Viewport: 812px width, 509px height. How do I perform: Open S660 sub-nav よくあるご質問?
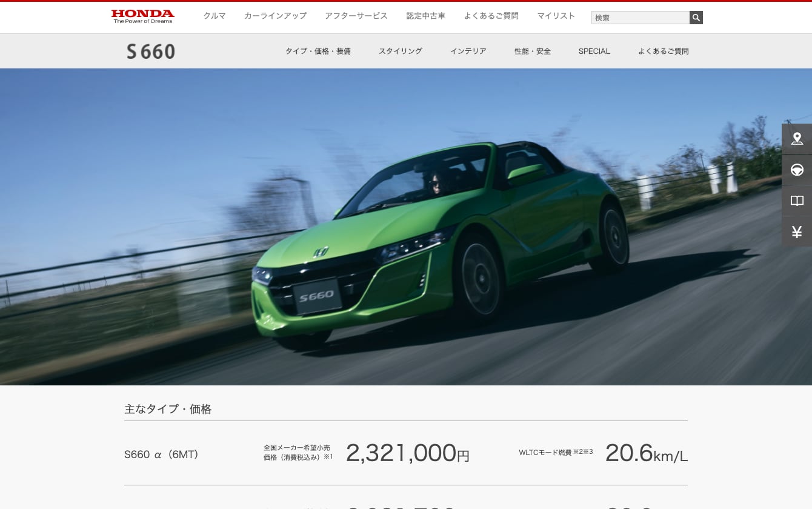pos(664,52)
